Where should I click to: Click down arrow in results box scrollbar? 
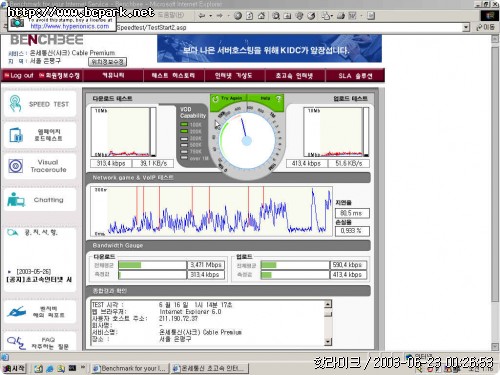click(328, 341)
